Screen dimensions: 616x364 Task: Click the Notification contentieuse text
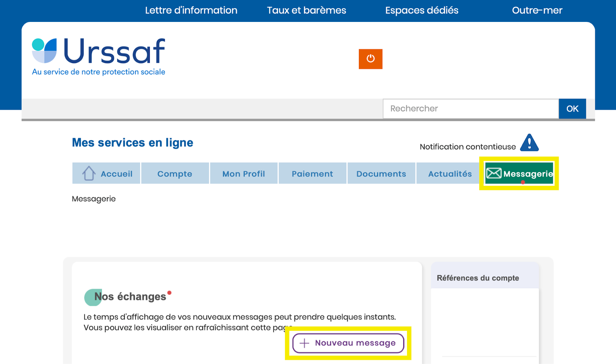(467, 147)
